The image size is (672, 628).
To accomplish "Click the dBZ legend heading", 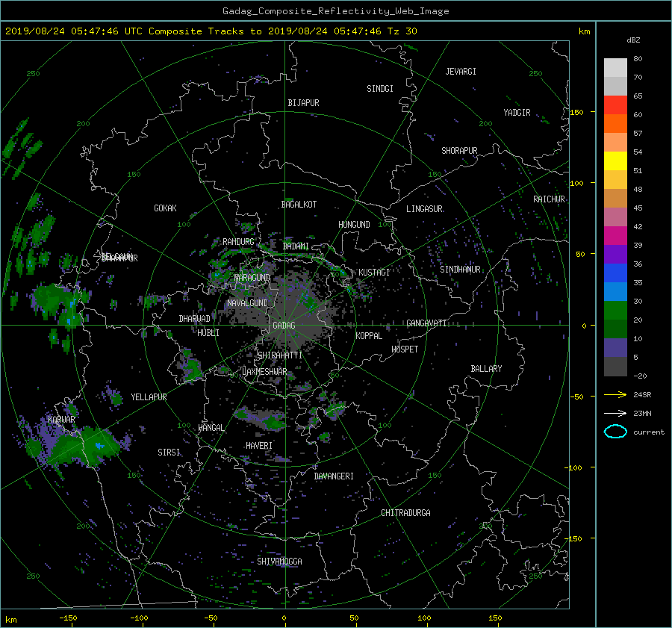I will [633, 40].
